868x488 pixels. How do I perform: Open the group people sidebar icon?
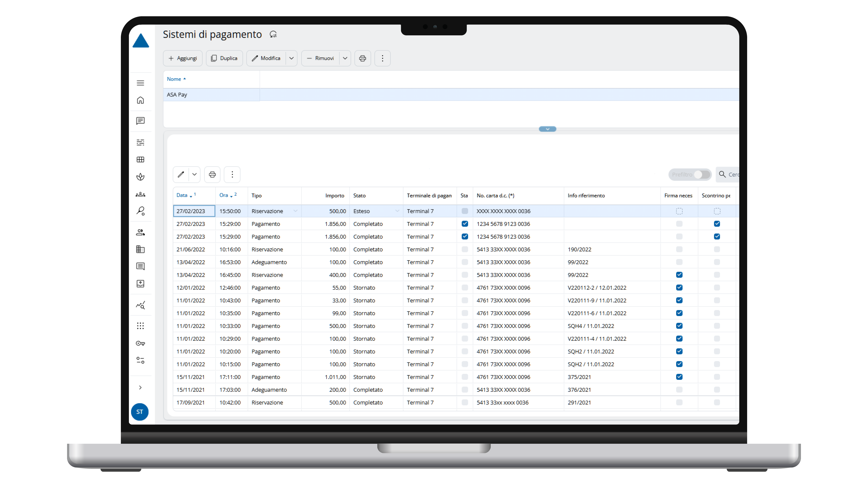point(141,194)
